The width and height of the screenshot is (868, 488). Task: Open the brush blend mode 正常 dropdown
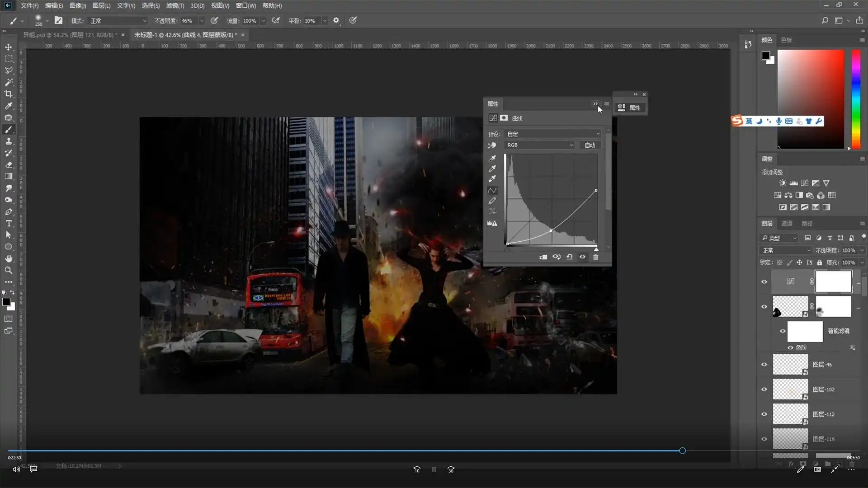118,21
